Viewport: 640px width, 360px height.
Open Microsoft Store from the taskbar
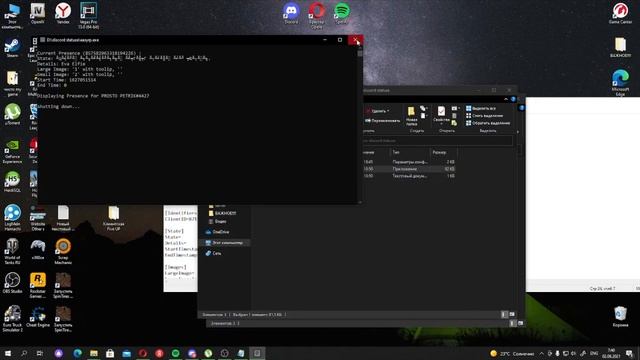coord(110,353)
